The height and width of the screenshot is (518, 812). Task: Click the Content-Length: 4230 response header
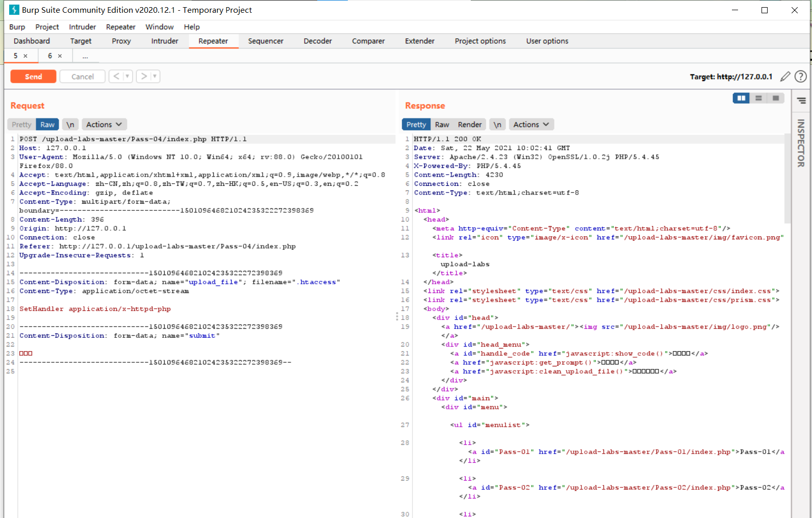459,175
